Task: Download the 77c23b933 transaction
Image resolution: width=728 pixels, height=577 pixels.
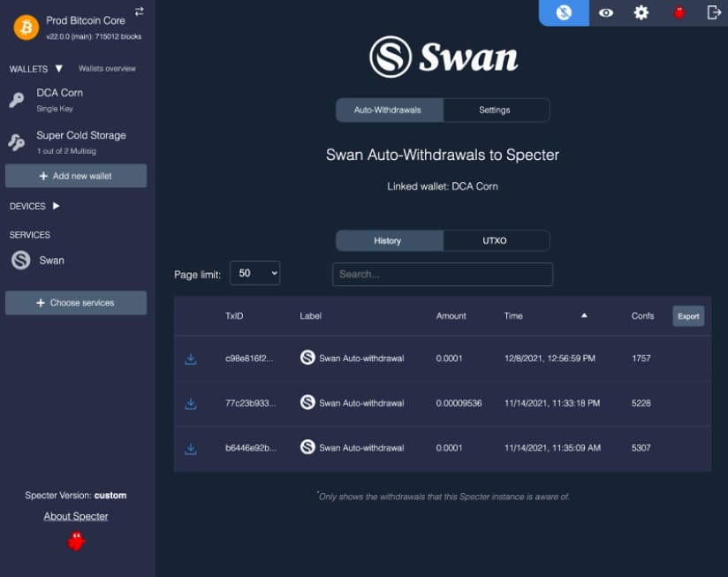Action: click(x=191, y=403)
